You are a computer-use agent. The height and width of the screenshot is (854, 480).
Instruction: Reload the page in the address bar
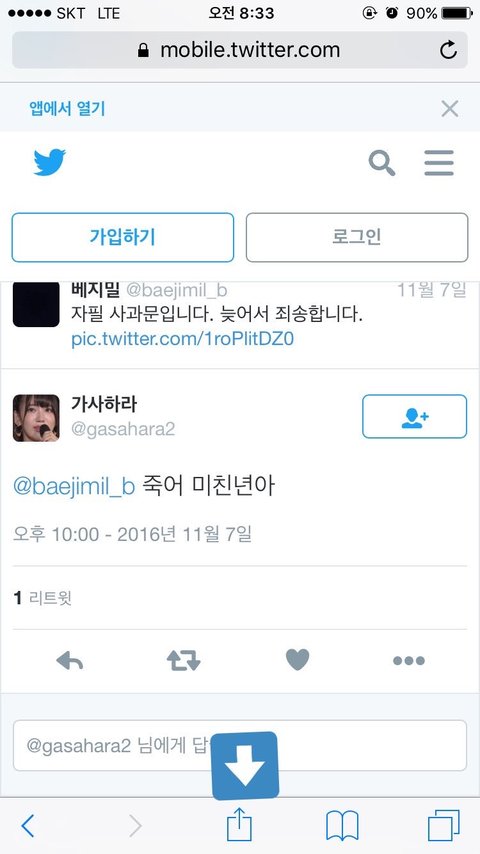[448, 51]
